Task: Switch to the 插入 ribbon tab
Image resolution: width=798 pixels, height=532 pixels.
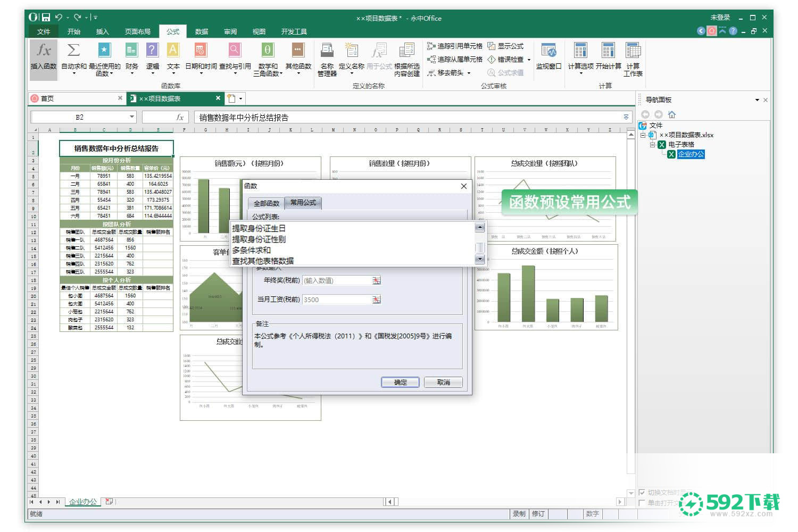Action: [102, 32]
